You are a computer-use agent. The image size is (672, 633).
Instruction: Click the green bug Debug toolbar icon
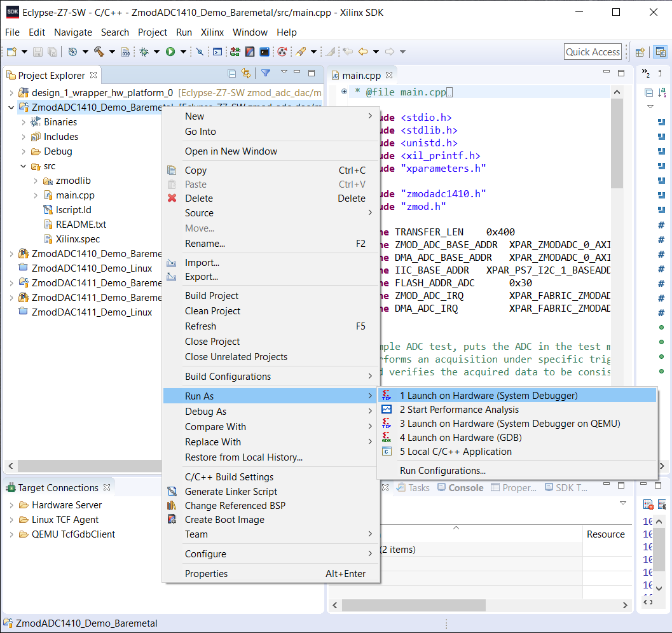tap(144, 52)
